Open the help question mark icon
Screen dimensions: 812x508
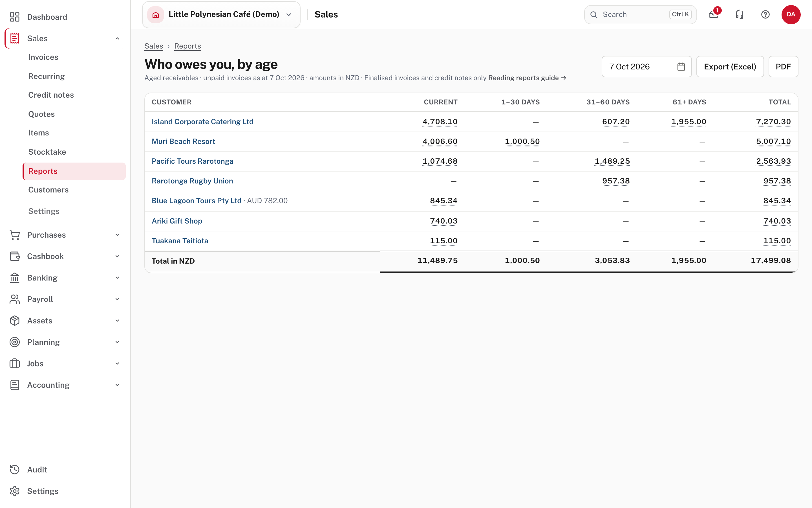coord(765,14)
